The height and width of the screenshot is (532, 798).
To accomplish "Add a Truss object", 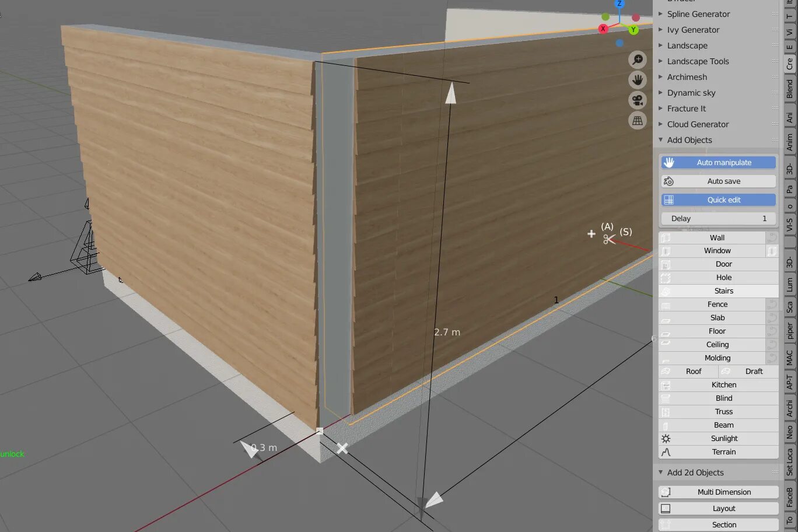I will pyautogui.click(x=719, y=412).
